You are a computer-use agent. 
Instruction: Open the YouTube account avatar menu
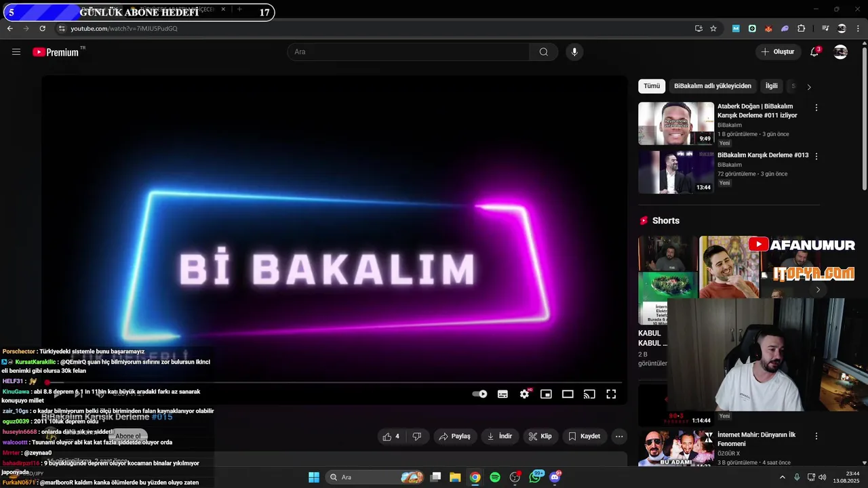pos(840,52)
